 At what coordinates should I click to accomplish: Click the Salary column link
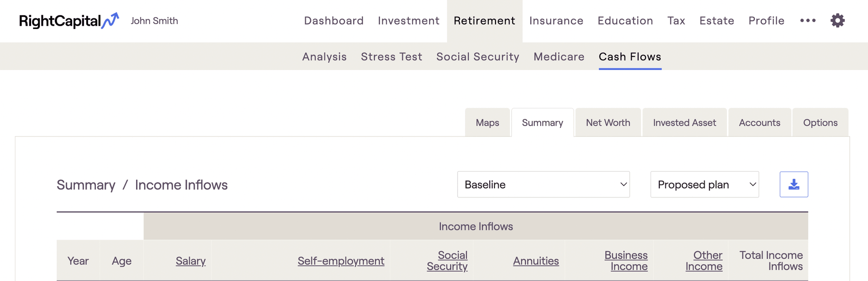tap(190, 261)
